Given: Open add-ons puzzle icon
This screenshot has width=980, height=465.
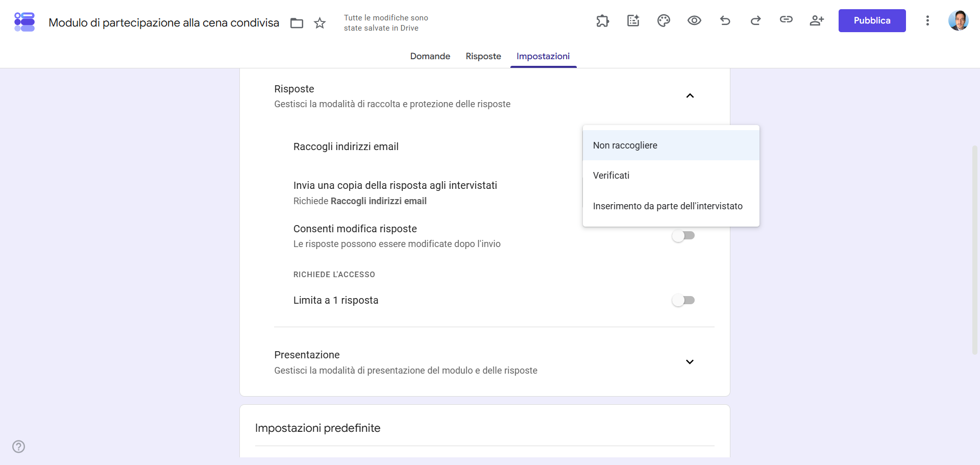Looking at the screenshot, I should [603, 20].
